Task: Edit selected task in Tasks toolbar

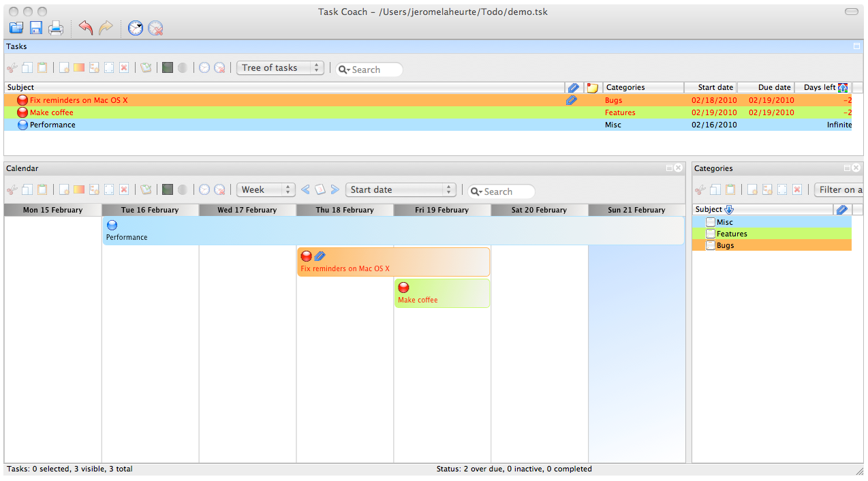Action: 109,68
